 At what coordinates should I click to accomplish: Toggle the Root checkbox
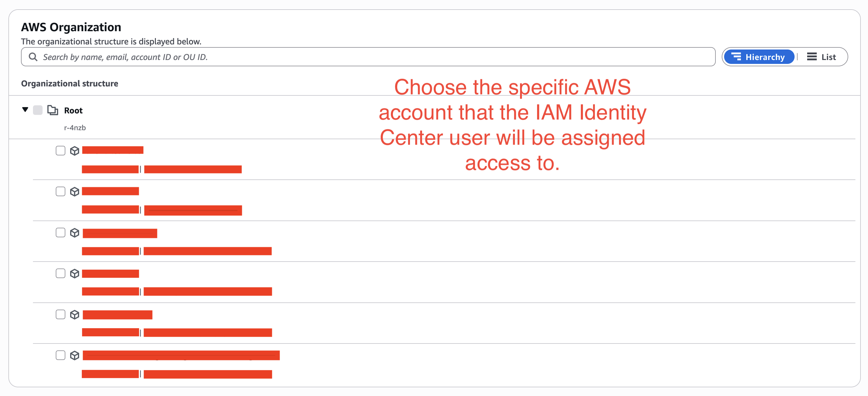coord(38,110)
